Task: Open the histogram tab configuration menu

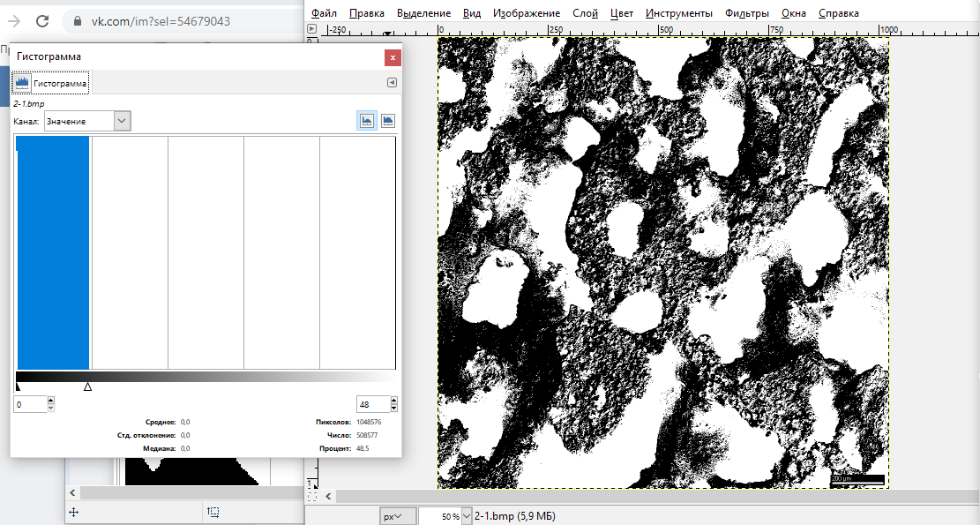Action: (x=392, y=83)
